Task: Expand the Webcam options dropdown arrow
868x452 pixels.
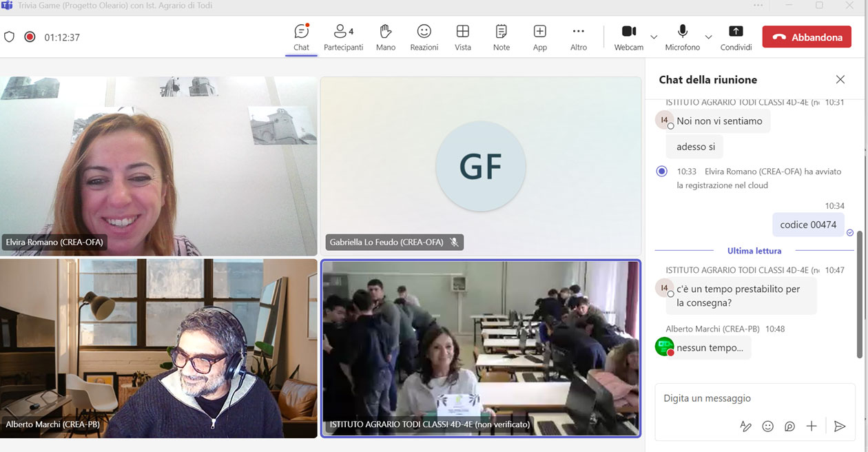Action: click(654, 37)
